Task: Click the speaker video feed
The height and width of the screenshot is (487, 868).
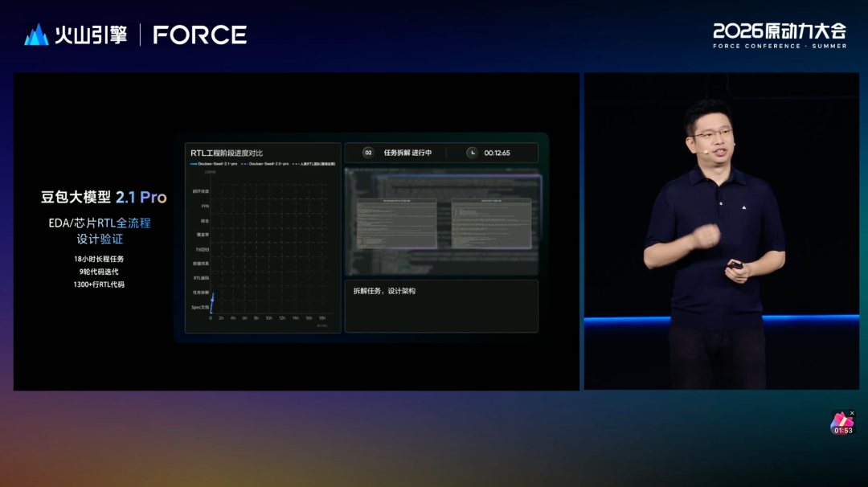Action: [x=722, y=231]
